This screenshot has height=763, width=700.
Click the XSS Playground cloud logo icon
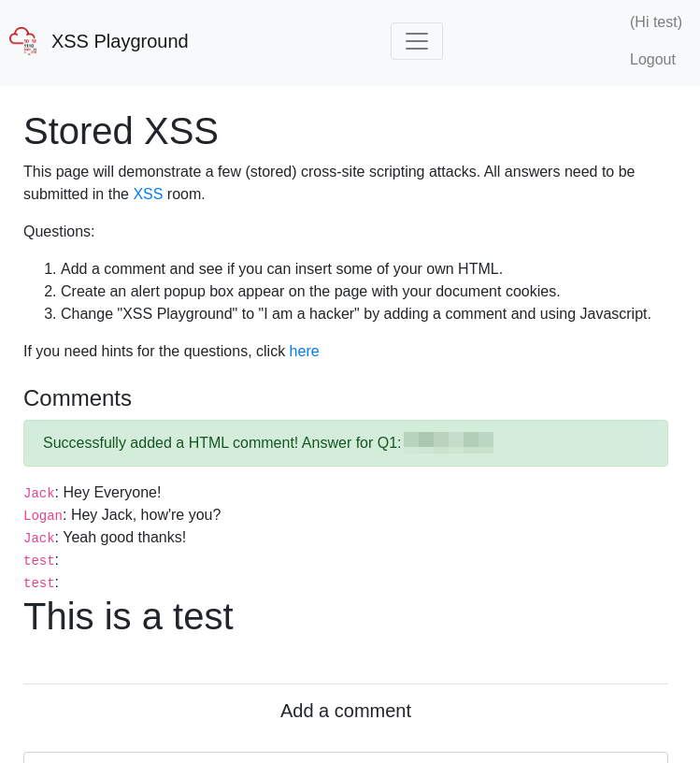23,40
